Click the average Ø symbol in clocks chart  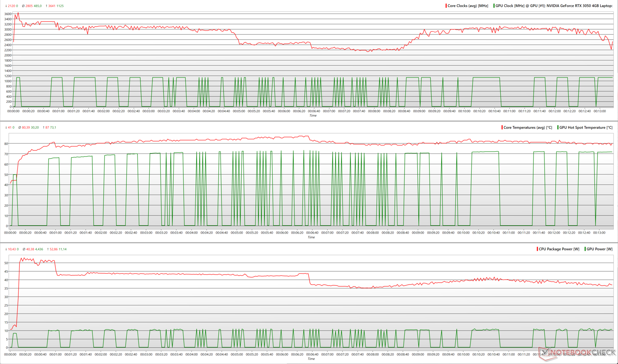(x=23, y=6)
